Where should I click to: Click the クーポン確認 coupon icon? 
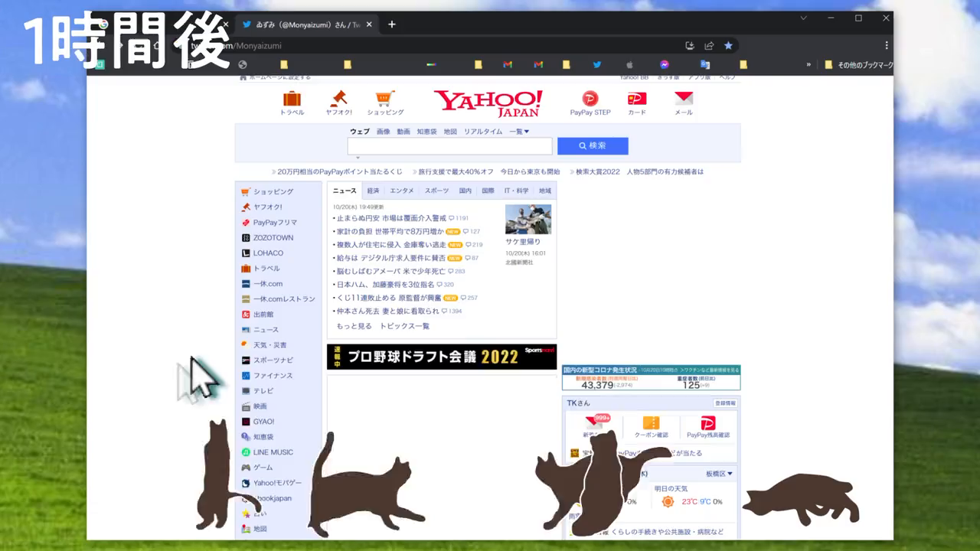(x=652, y=427)
